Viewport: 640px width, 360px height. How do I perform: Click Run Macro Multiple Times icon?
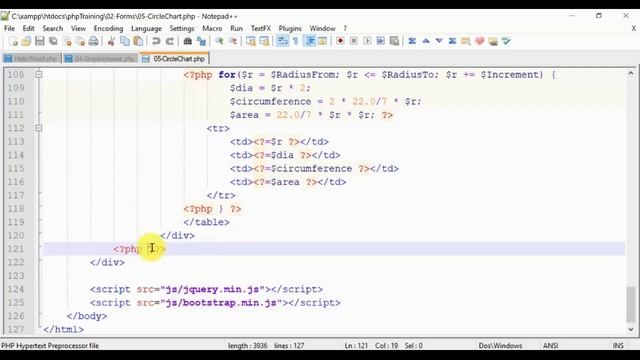[x=381, y=41]
